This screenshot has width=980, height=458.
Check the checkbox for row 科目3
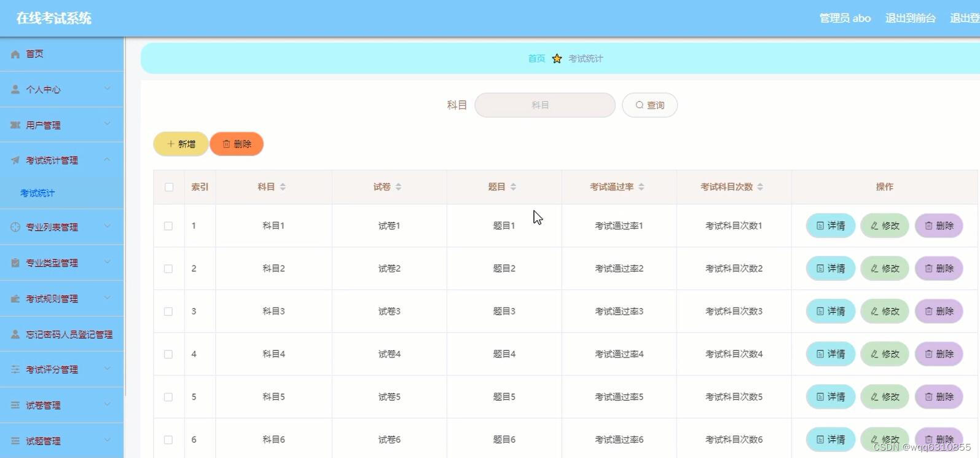pos(168,312)
